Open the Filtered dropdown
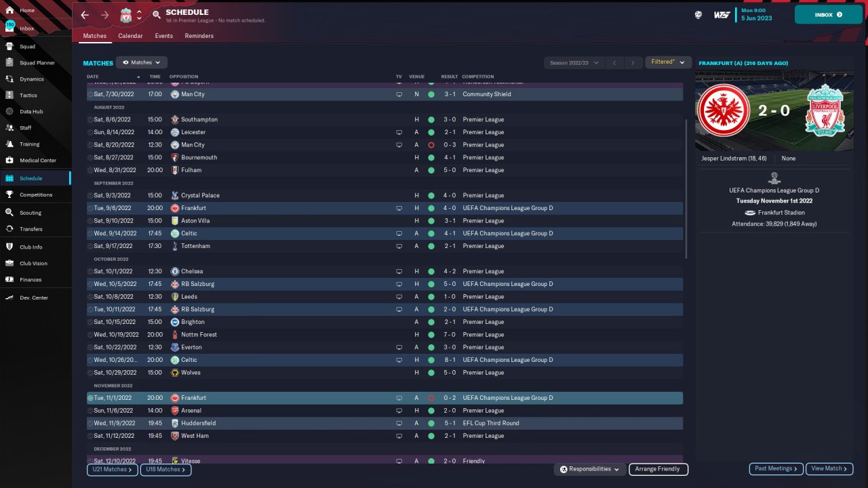This screenshot has width=868, height=488. [668, 62]
